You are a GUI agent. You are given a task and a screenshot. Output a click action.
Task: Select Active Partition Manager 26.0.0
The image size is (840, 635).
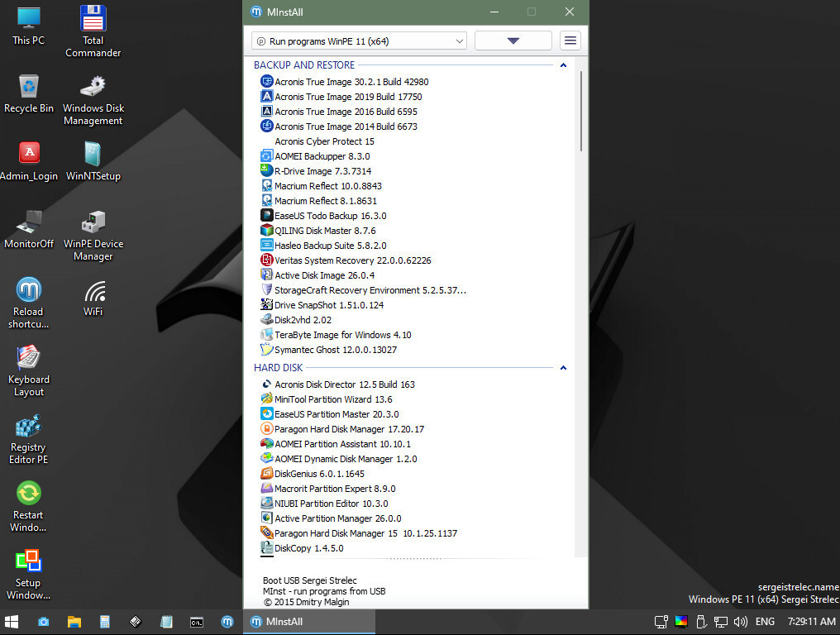pos(338,518)
